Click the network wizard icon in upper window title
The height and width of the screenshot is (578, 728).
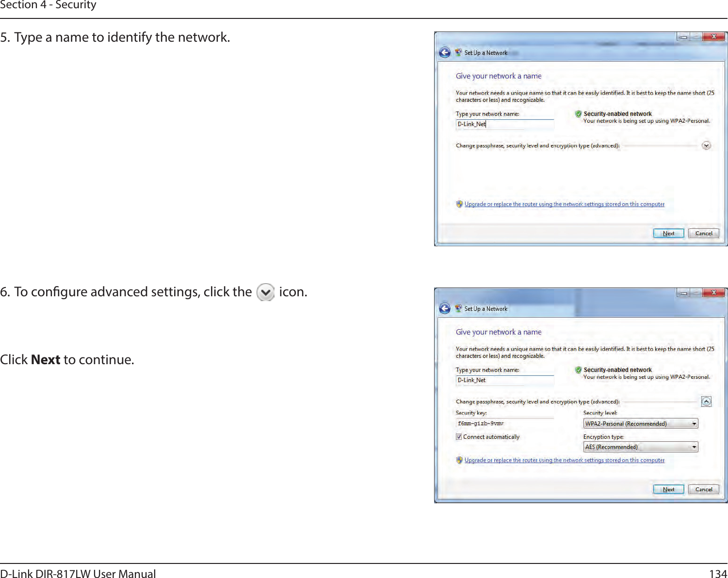pos(458,52)
